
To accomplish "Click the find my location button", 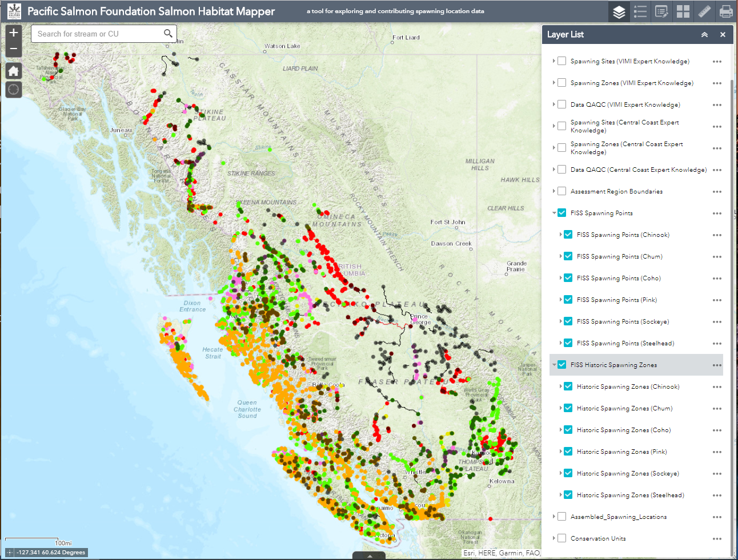I will tap(14, 90).
